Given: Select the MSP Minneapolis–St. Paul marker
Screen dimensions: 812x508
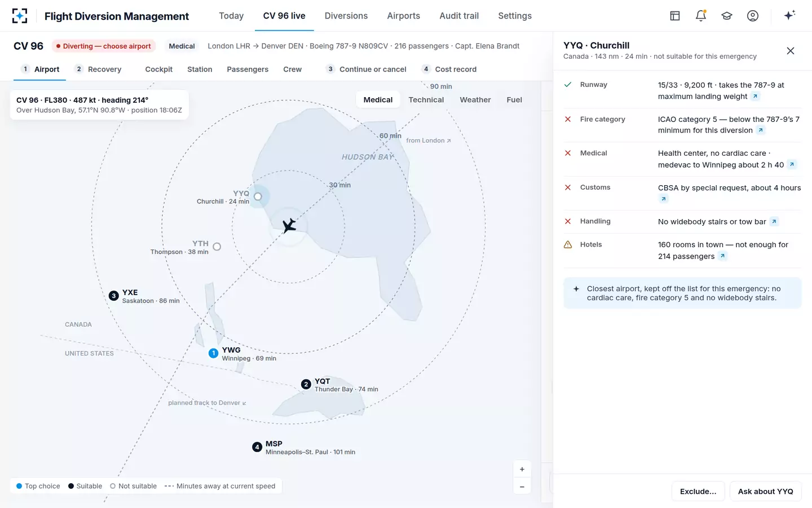Looking at the screenshot, I should pyautogui.click(x=257, y=447).
